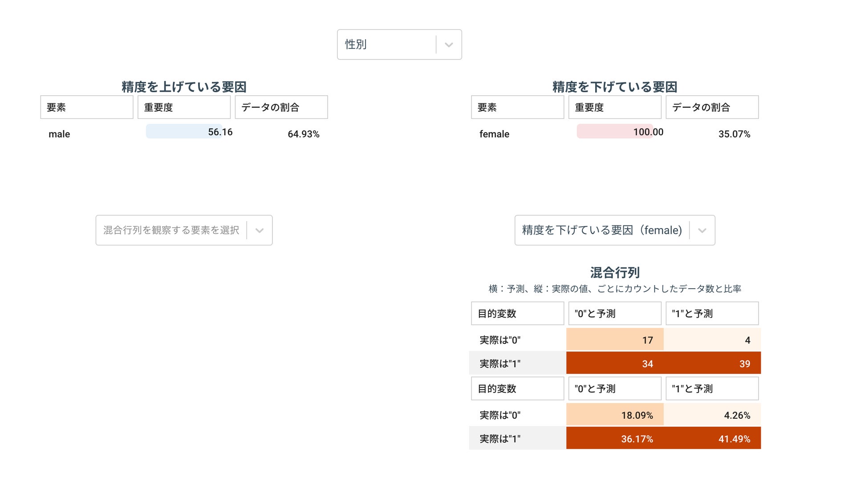Open the 混合行列を観察する要素を選択 dropdown
This screenshot has width=868, height=482.
(x=174, y=230)
